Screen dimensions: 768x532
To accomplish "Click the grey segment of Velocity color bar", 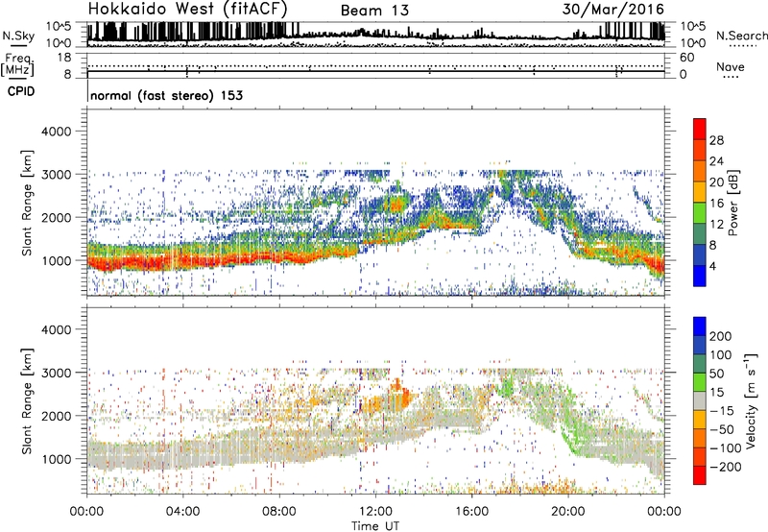I will tap(700, 401).
